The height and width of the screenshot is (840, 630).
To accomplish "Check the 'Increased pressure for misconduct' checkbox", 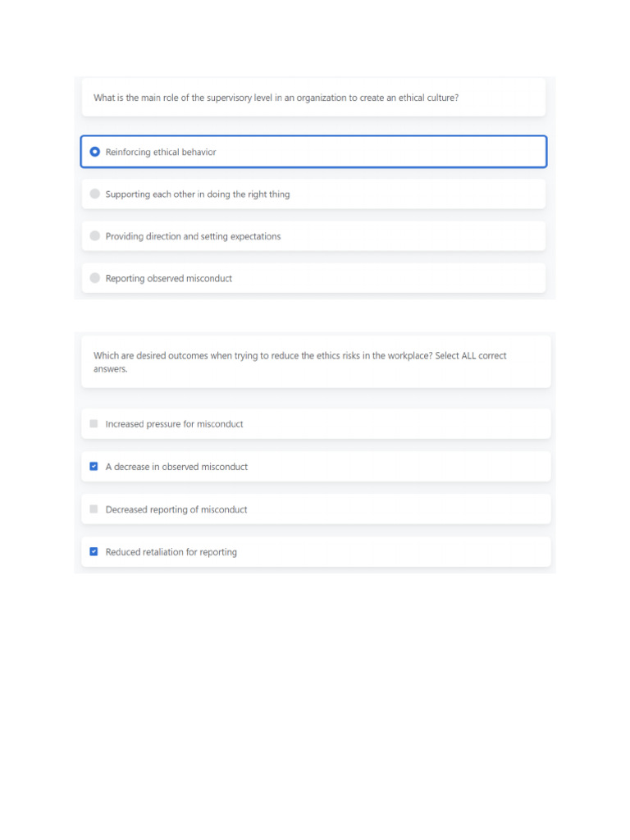I will tap(94, 424).
